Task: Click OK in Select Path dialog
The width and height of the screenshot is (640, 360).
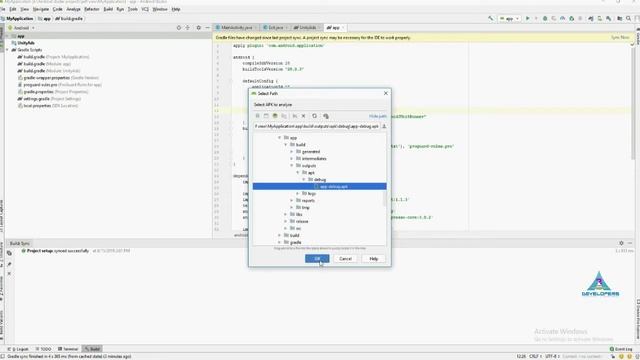Action: (317, 259)
